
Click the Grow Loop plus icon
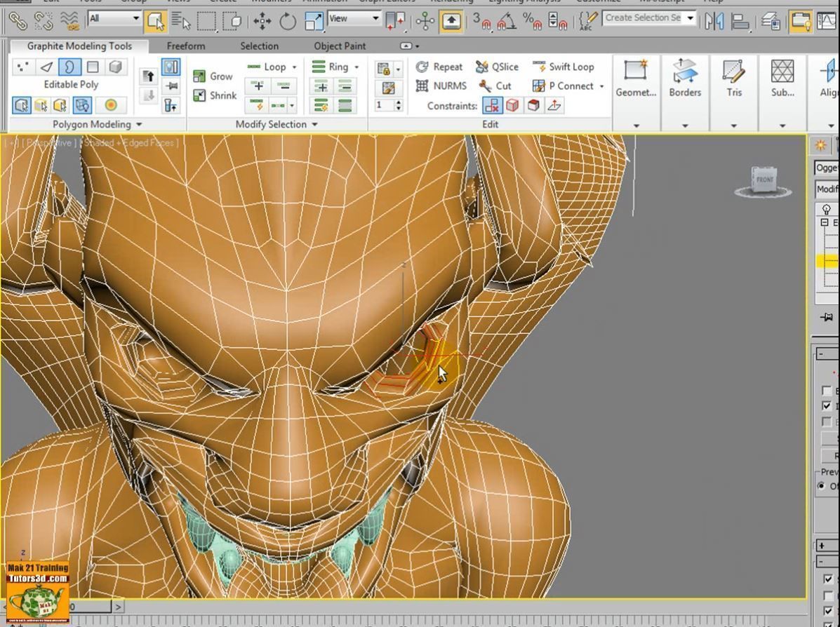258,86
